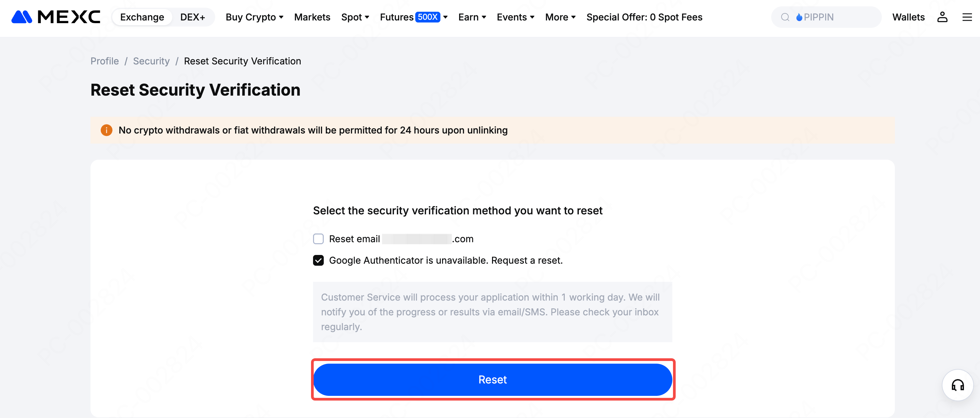Click the Futures 500X badge
The width and height of the screenshot is (980, 418).
click(x=427, y=17)
